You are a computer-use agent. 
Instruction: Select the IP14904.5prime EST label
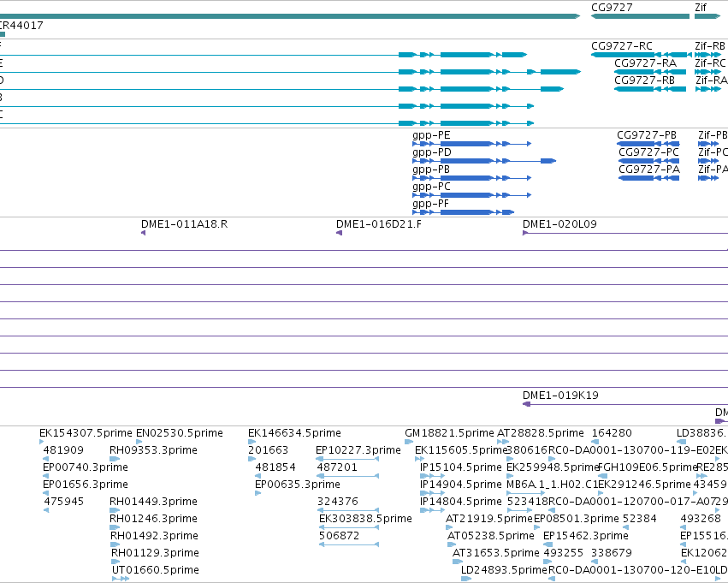point(461,485)
